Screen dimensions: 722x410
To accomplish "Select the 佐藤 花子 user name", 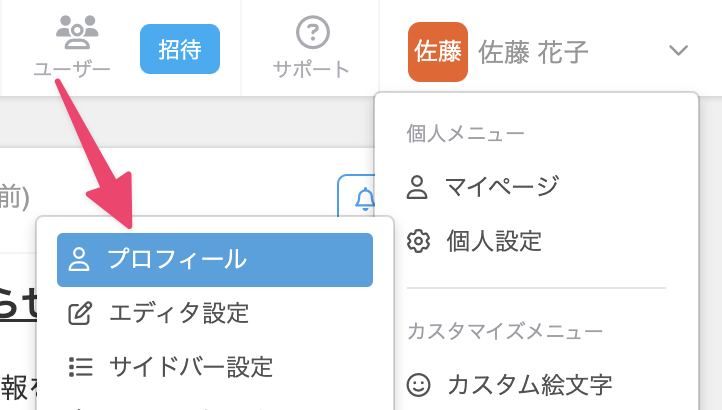I will (x=533, y=52).
